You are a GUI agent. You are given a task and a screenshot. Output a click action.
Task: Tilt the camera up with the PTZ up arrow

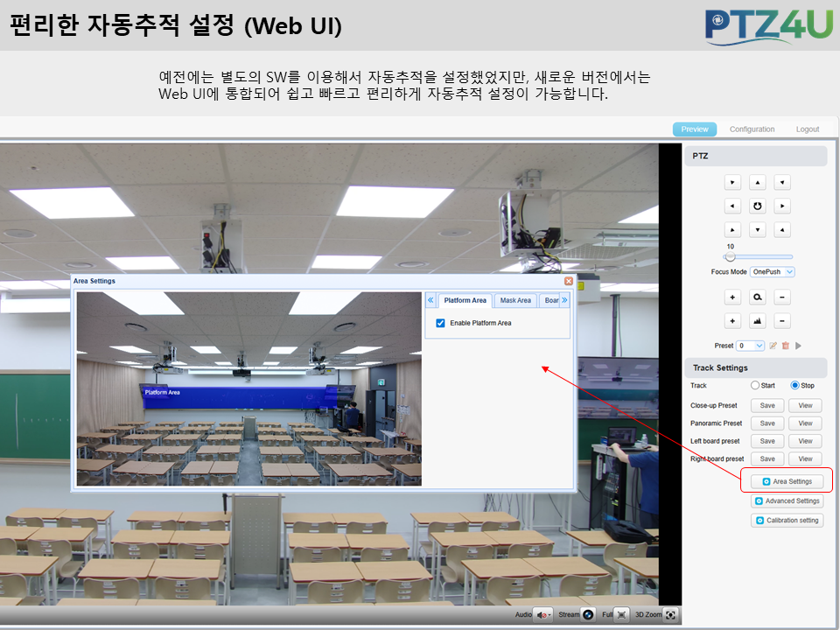pyautogui.click(x=757, y=183)
